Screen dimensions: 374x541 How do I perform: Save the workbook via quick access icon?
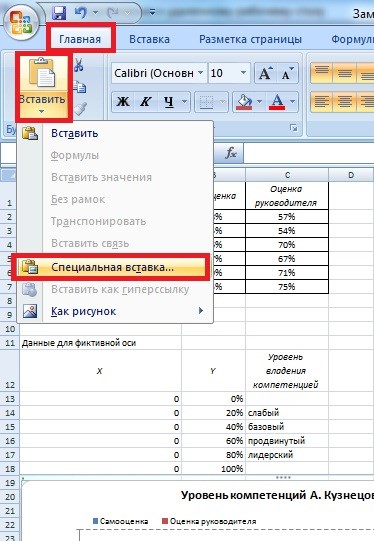tap(59, 13)
